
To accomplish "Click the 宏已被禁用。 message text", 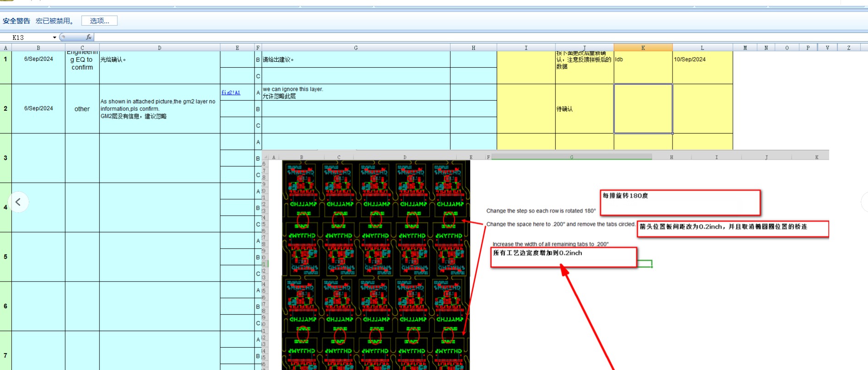I will coord(55,21).
